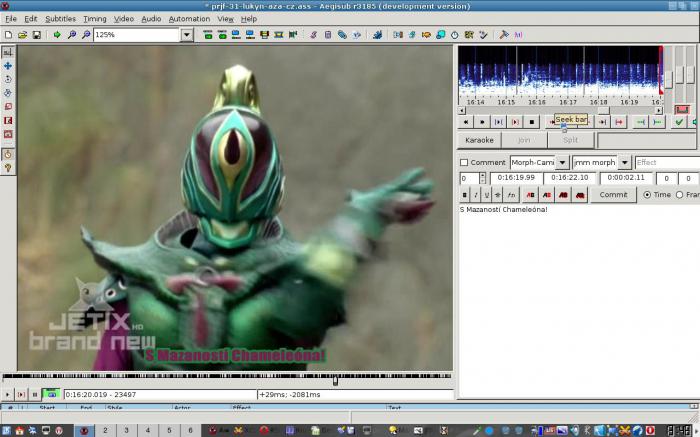700x437 pixels.
Task: Toggle strikeout formatting button
Action: click(498, 195)
